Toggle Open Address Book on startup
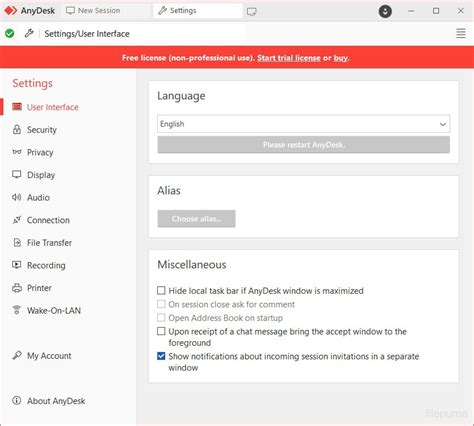This screenshot has height=426, width=474. point(161,318)
